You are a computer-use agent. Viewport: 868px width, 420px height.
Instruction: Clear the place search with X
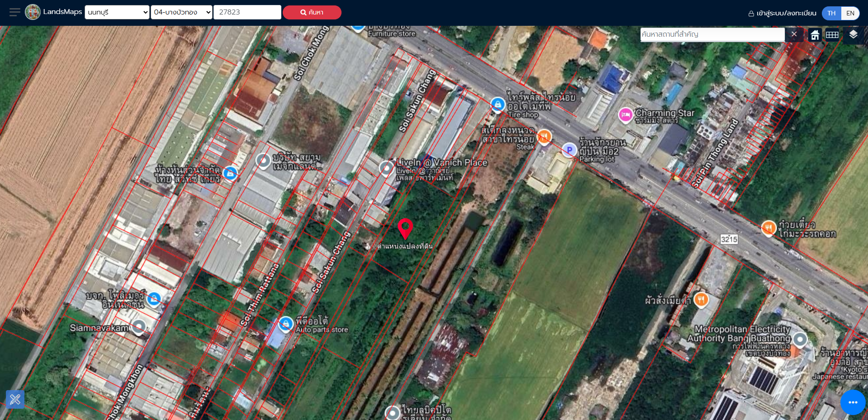(794, 34)
